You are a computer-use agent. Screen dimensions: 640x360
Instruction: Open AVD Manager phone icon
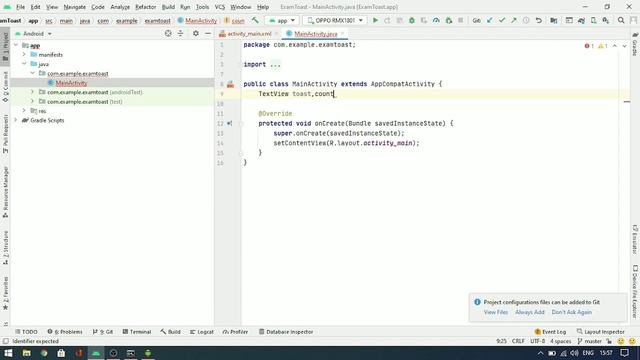(593, 20)
